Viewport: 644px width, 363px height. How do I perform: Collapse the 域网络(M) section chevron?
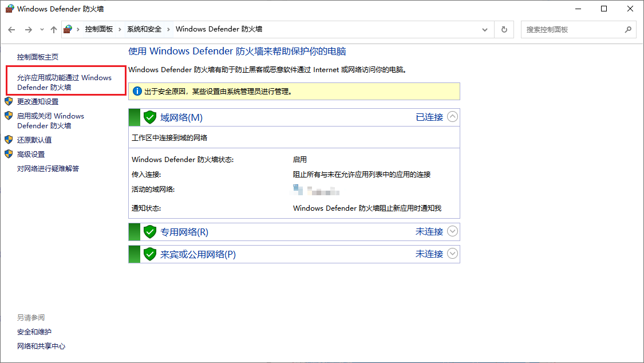coord(452,117)
